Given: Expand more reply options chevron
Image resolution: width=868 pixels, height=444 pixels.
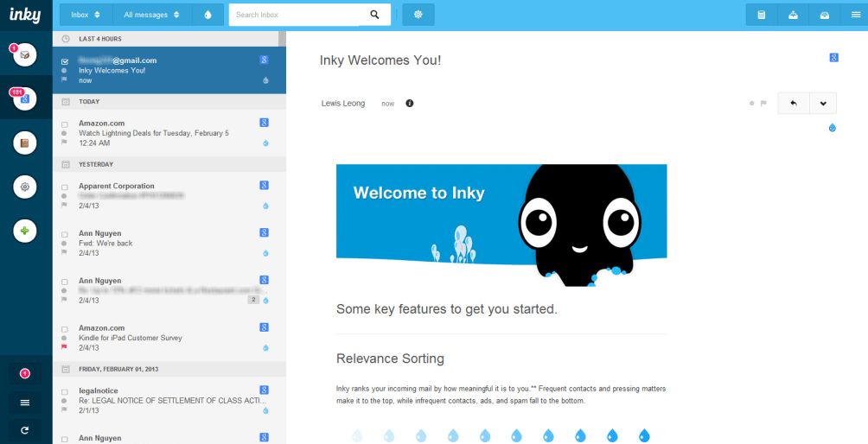Looking at the screenshot, I should point(822,103).
